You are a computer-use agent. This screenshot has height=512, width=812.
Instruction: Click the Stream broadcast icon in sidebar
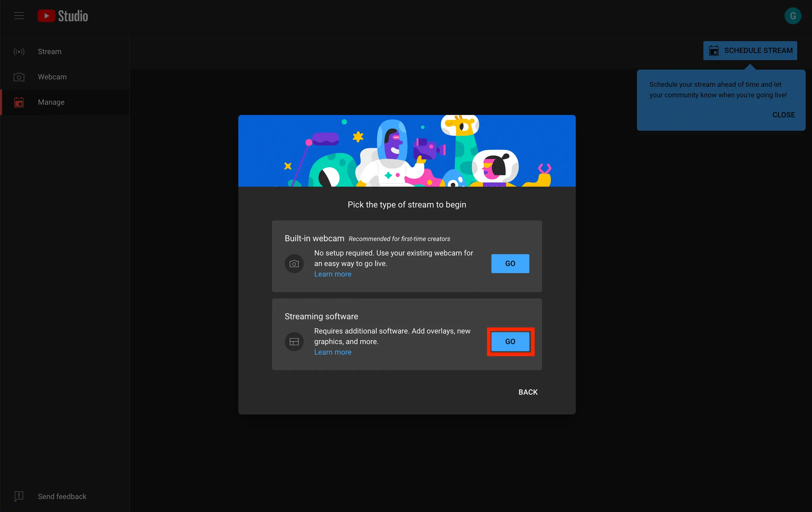coord(19,51)
